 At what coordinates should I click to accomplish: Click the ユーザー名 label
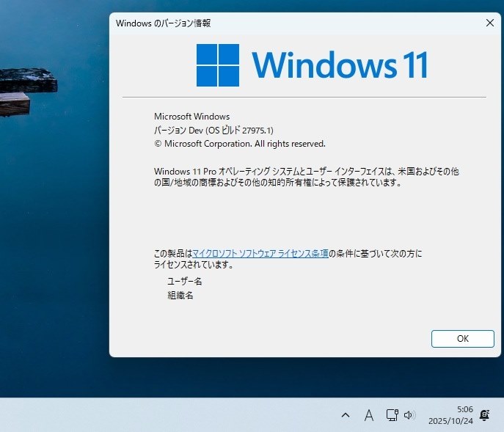pos(184,281)
